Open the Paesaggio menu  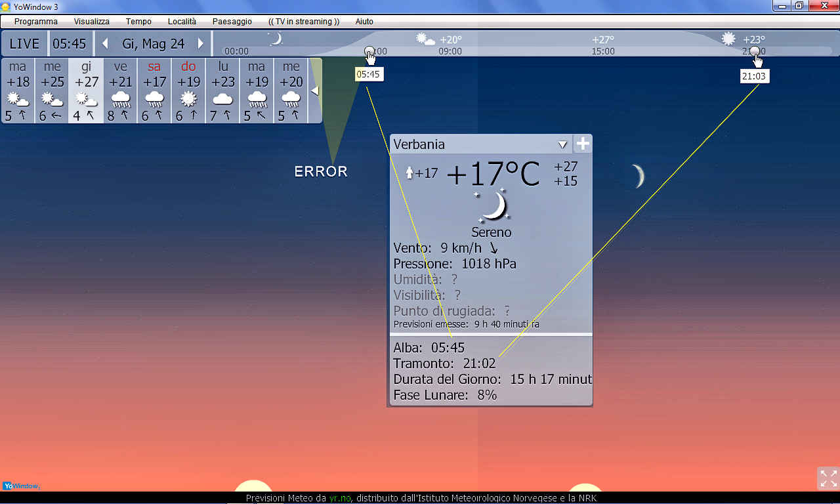(x=232, y=22)
